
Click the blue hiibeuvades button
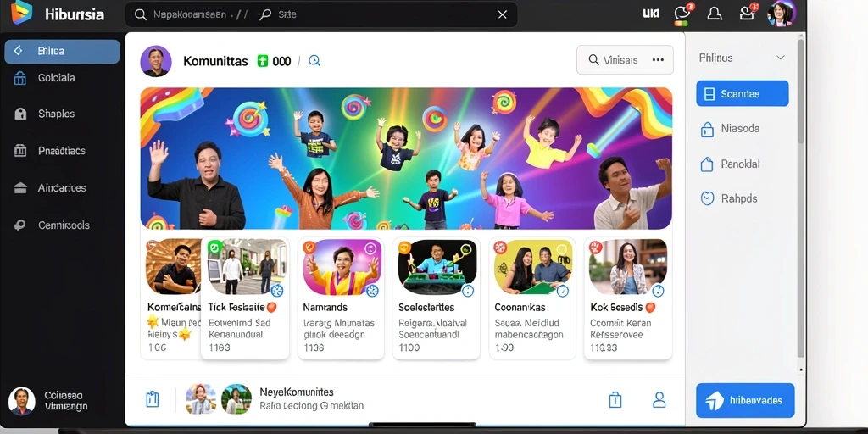(745, 400)
